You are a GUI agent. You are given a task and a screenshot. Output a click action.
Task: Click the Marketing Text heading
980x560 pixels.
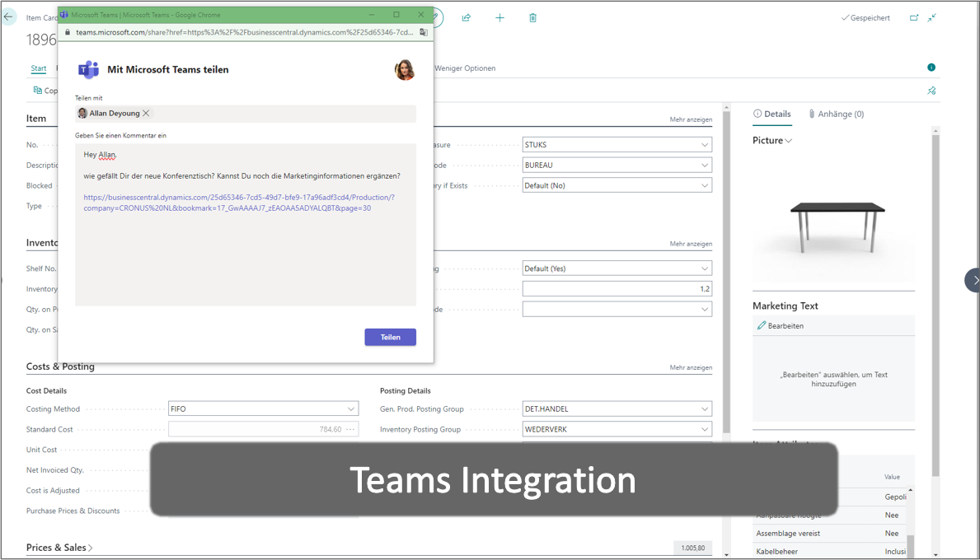[785, 306]
